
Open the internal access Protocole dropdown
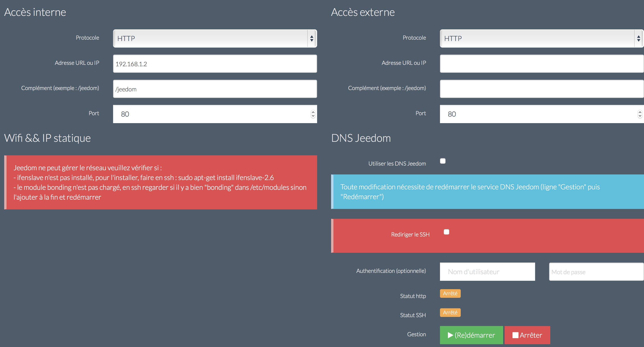[x=215, y=38]
